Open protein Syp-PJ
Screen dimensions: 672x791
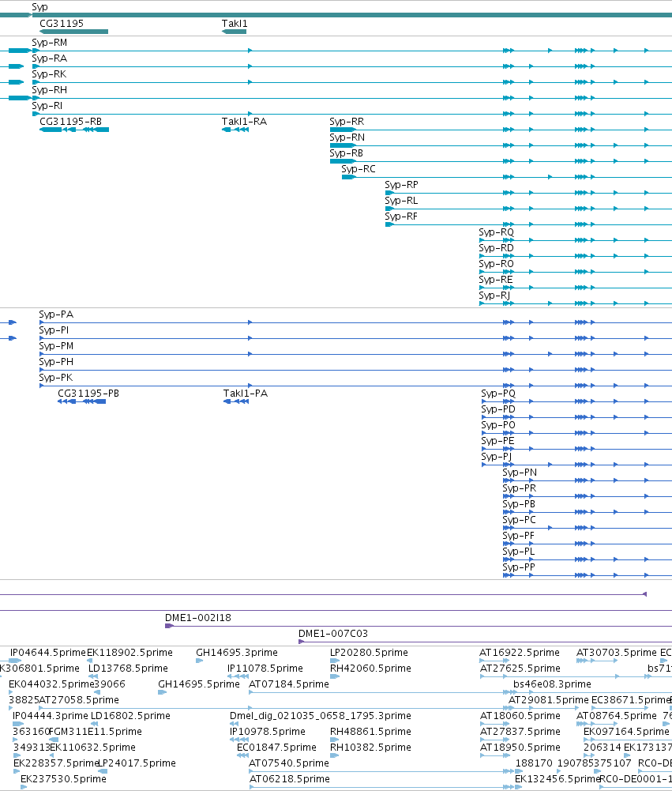[x=496, y=457]
